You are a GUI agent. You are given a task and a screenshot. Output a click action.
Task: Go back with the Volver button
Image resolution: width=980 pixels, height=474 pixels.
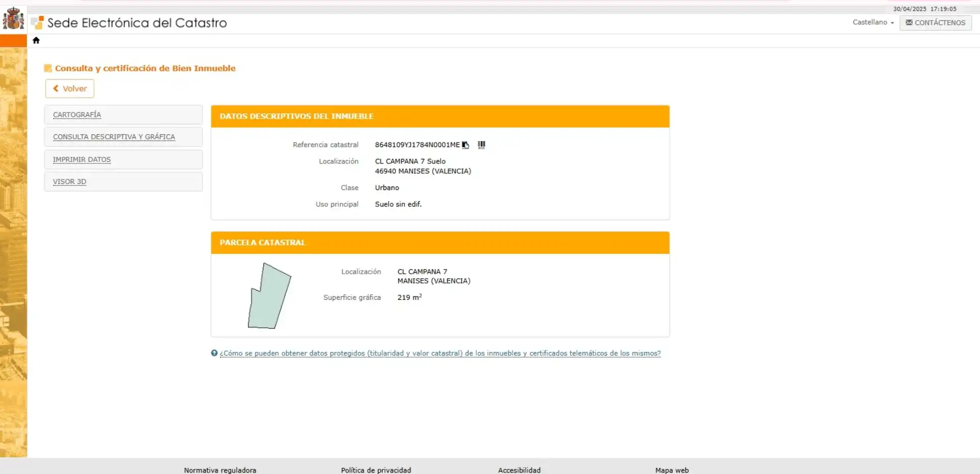pos(70,88)
